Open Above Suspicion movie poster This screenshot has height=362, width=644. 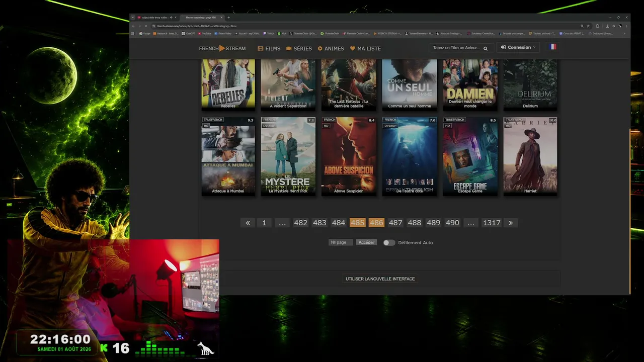pos(349,156)
